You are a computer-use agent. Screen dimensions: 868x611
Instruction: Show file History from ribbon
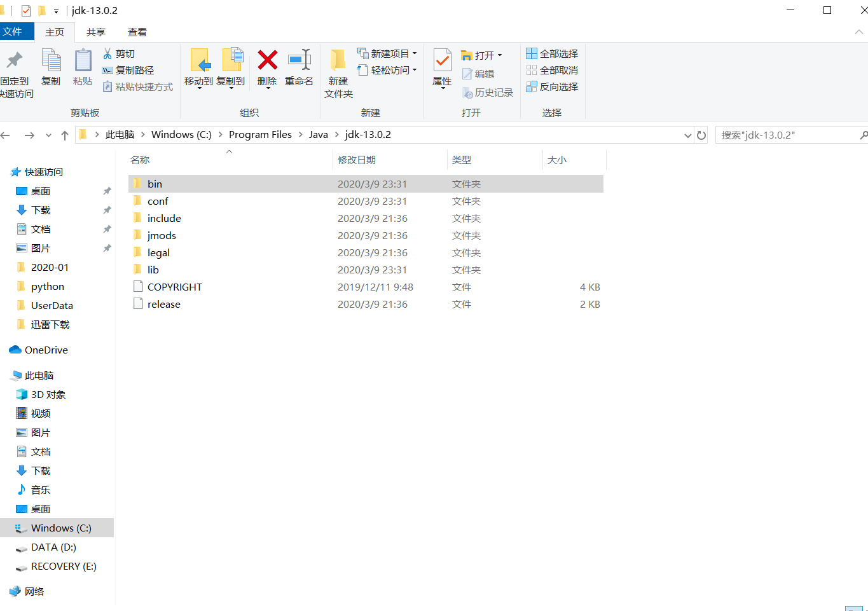[x=488, y=93]
